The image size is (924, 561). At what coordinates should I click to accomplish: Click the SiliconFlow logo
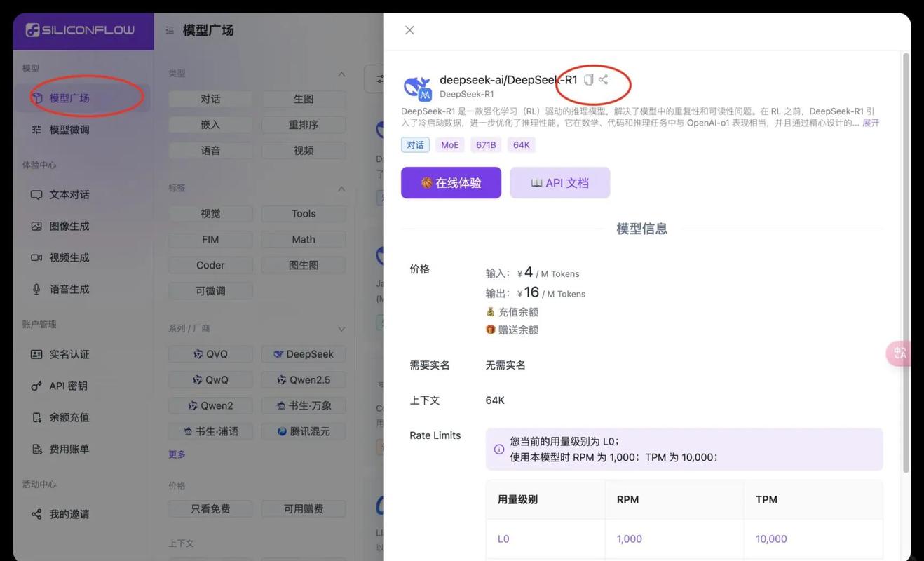(79, 30)
